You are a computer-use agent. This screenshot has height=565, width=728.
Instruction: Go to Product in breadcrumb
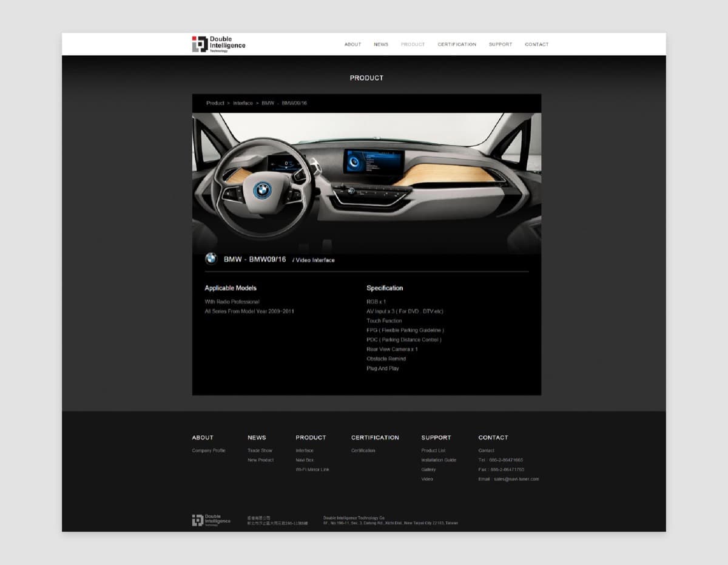click(x=215, y=103)
